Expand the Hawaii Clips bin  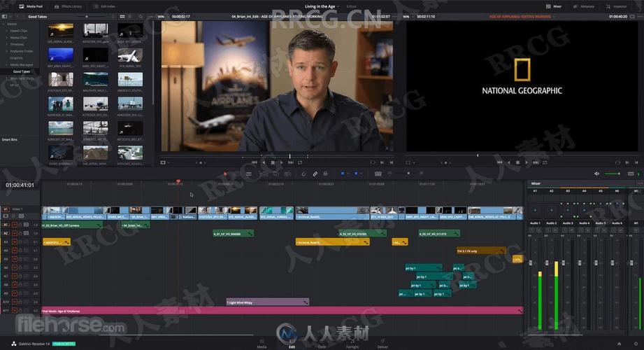point(6,31)
